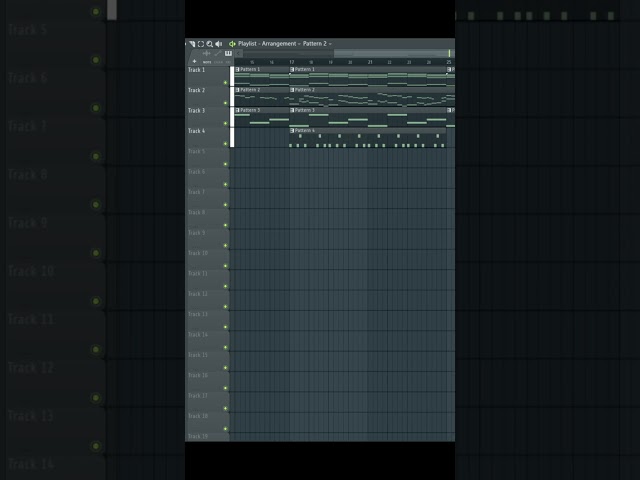Mute Track 1 with its green dot
The width and height of the screenshot is (640, 480).
[225, 82]
